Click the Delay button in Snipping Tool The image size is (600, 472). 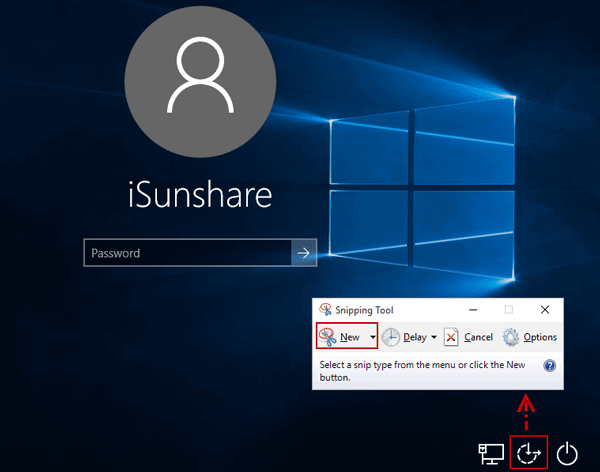405,337
